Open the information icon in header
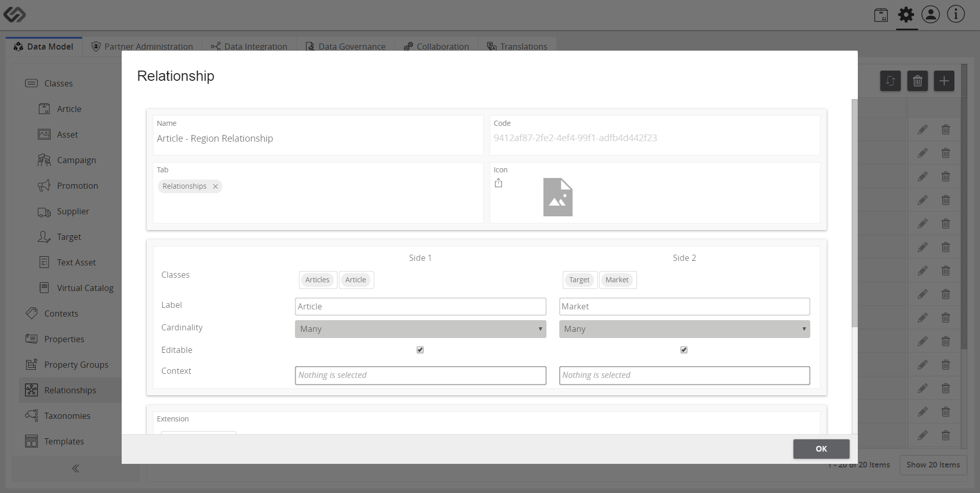 click(955, 14)
